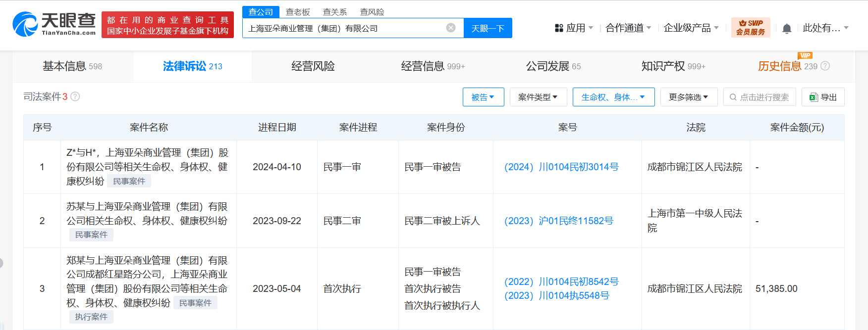868x330 pixels.
Task: Open case number 沪01民终11582号
Action: [x=558, y=221]
